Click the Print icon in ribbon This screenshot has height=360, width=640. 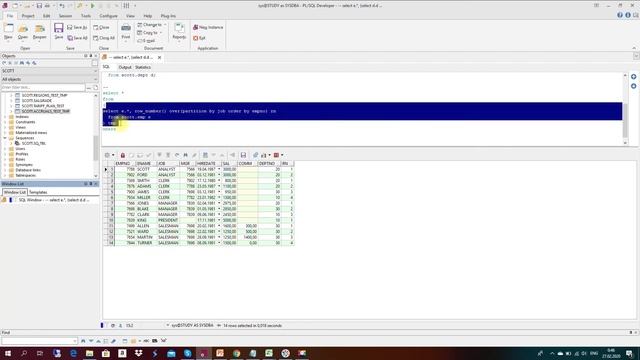pos(126,28)
